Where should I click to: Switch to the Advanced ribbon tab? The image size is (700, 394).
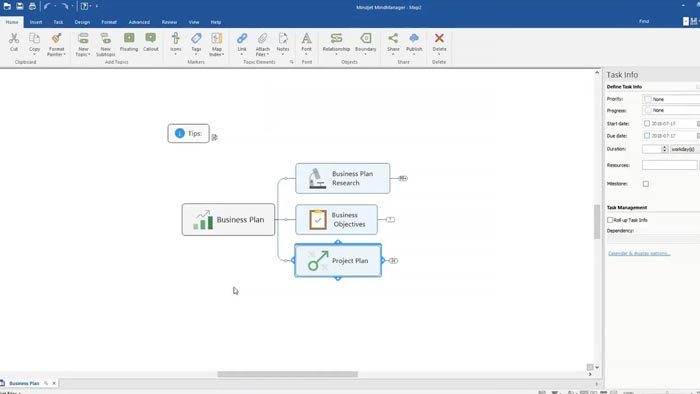click(139, 22)
